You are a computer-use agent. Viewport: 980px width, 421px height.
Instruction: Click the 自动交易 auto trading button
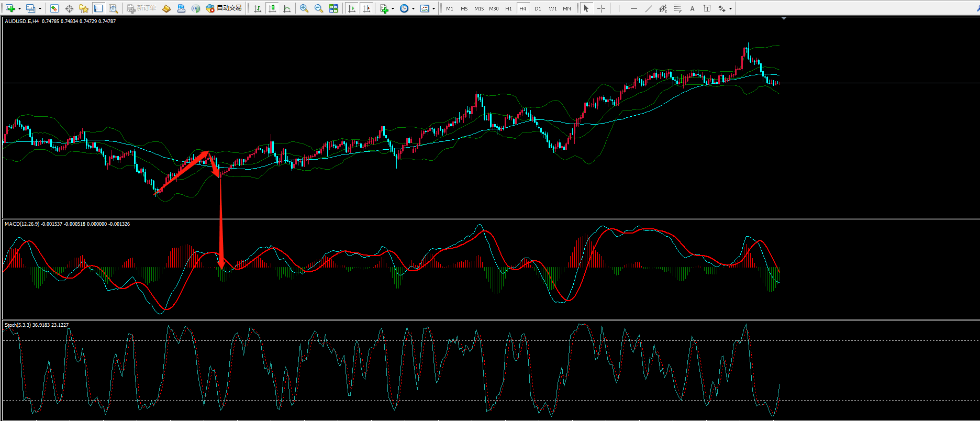click(x=224, y=8)
